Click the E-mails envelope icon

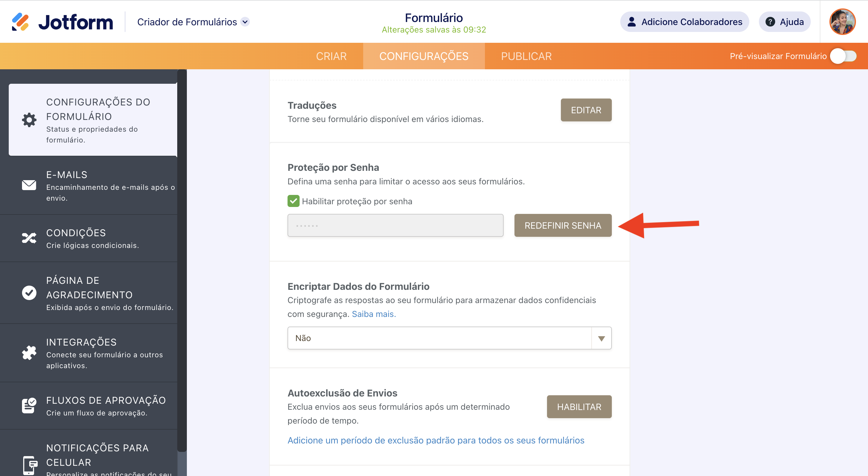click(29, 185)
